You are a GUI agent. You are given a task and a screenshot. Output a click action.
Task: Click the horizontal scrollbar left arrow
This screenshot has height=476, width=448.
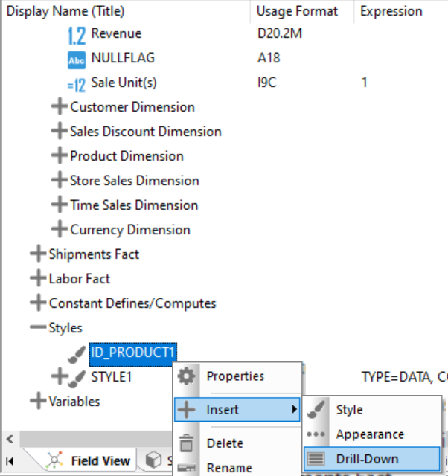tap(10, 439)
